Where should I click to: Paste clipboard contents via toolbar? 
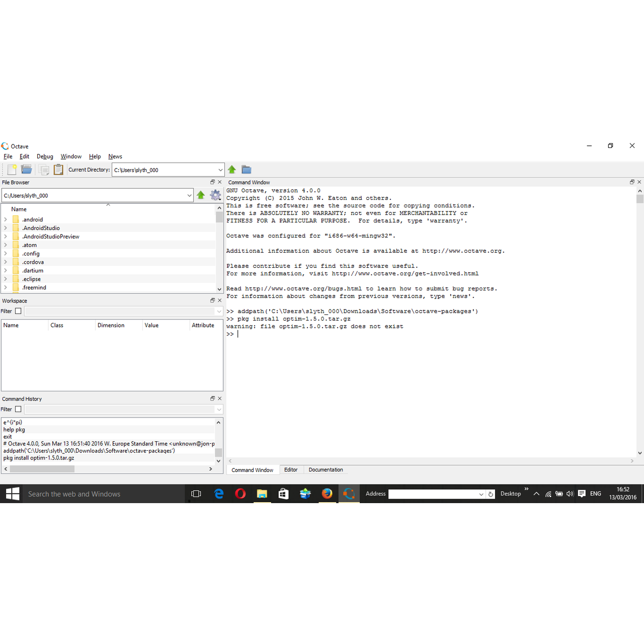click(x=58, y=170)
